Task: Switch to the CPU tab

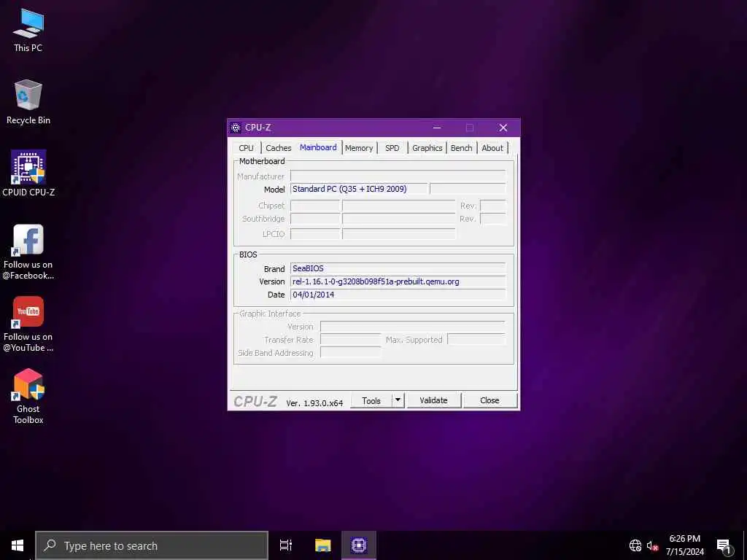Action: (247, 148)
